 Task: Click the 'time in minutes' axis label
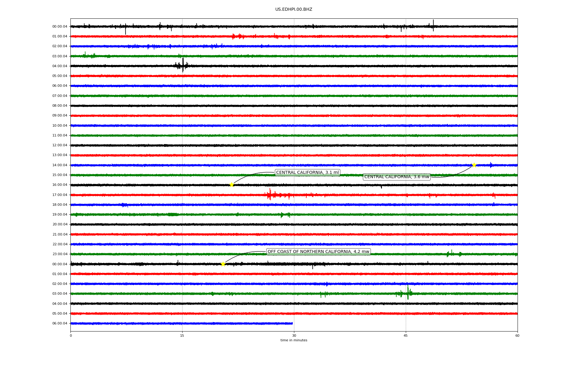[294, 340]
